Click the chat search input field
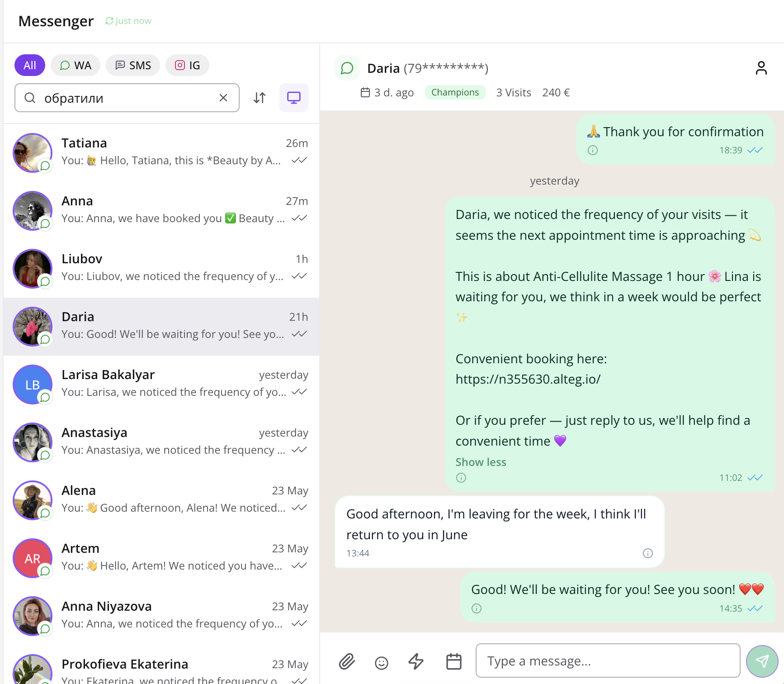The height and width of the screenshot is (684, 784). point(127,98)
